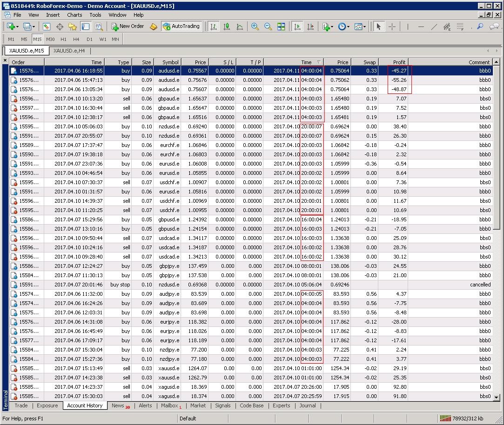Screen dimensions: 504x425
Task: Select the Fibonacci retracement tool
Action: [460, 27]
